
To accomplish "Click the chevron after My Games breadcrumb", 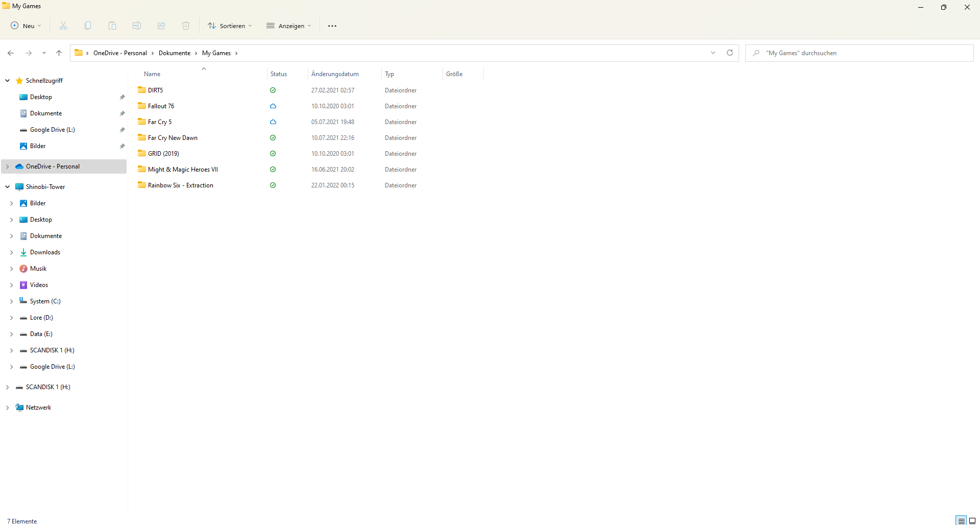I will pos(236,53).
